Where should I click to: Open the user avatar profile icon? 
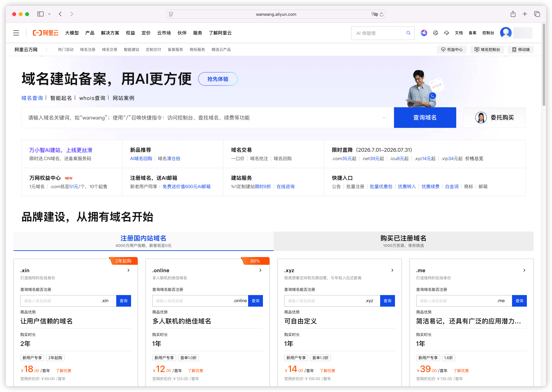506,33
